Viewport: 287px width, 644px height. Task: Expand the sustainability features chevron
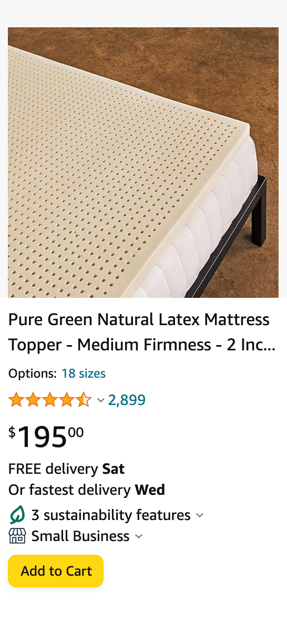(200, 515)
